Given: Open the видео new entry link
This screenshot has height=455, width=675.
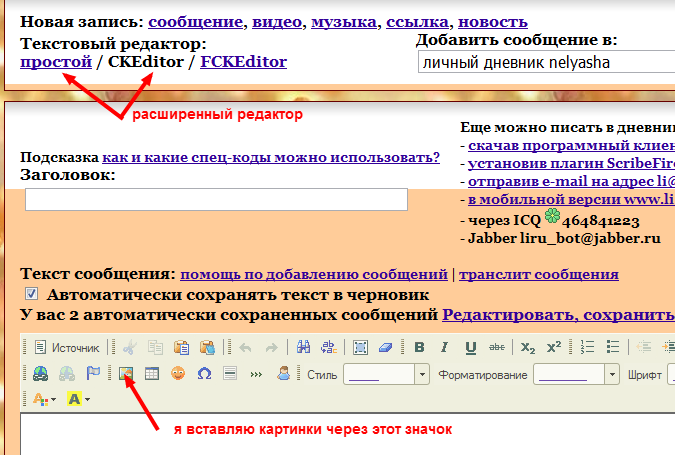Looking at the screenshot, I should pyautogui.click(x=278, y=21).
